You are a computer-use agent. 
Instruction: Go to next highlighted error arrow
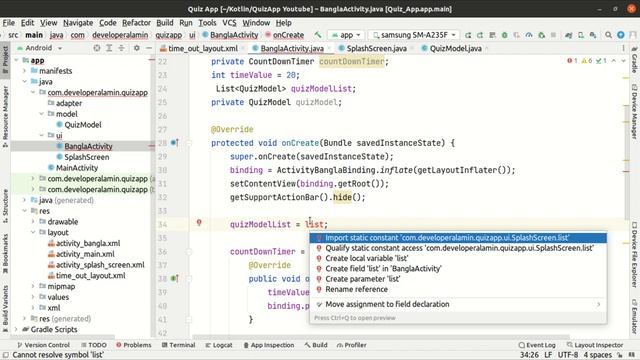(x=623, y=61)
